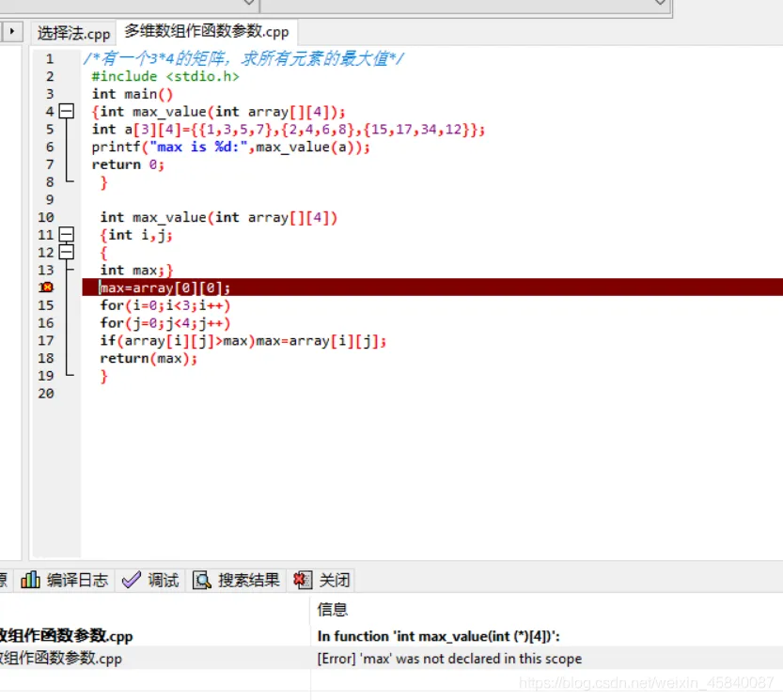
Task: Click the red X icon of 关闭
Action: tap(303, 580)
